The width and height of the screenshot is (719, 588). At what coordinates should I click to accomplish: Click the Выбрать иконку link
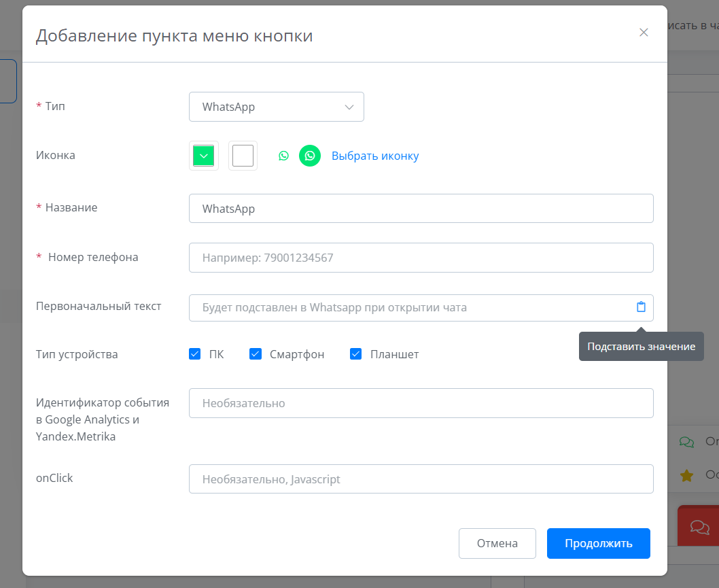click(x=375, y=156)
